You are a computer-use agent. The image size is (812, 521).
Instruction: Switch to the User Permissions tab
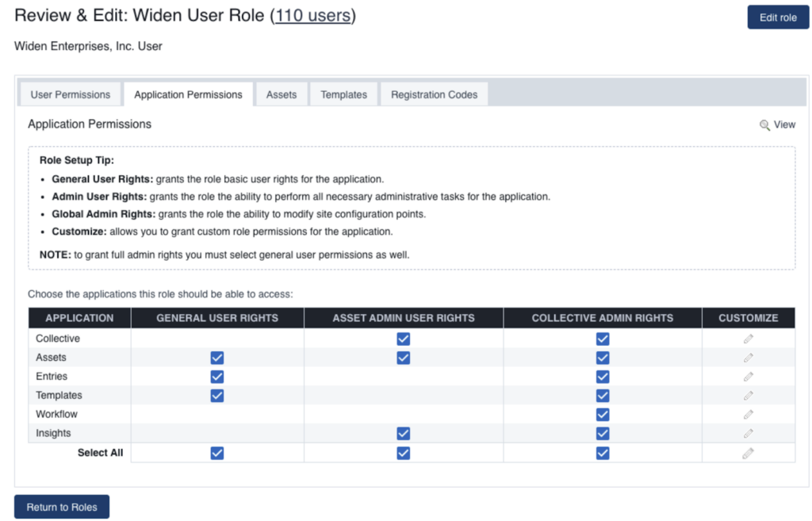[x=71, y=95]
